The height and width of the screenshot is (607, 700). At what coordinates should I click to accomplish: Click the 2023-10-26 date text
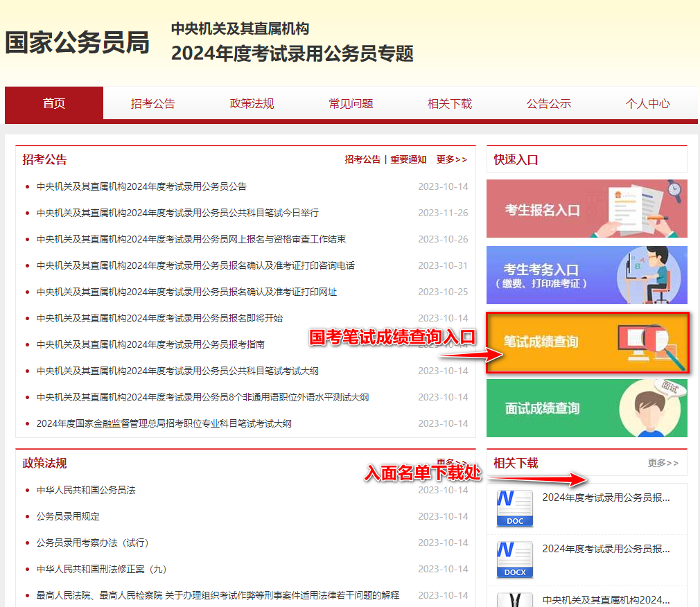[443, 239]
